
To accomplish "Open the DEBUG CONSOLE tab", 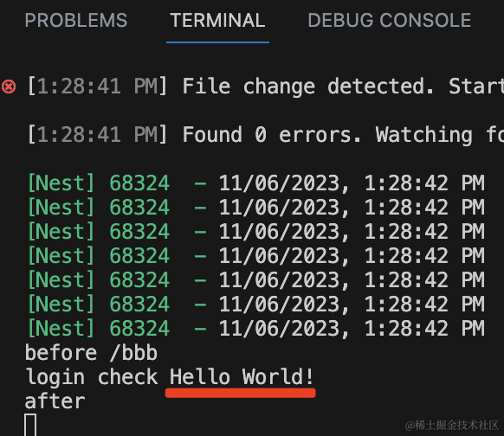I will [390, 20].
